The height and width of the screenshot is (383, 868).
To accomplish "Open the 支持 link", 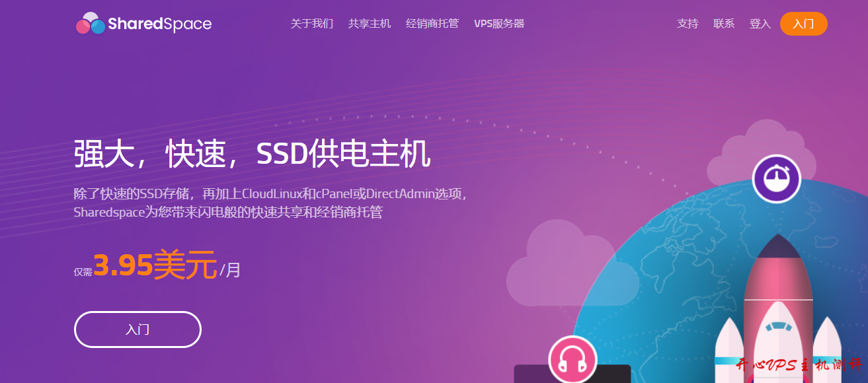I will (x=688, y=24).
